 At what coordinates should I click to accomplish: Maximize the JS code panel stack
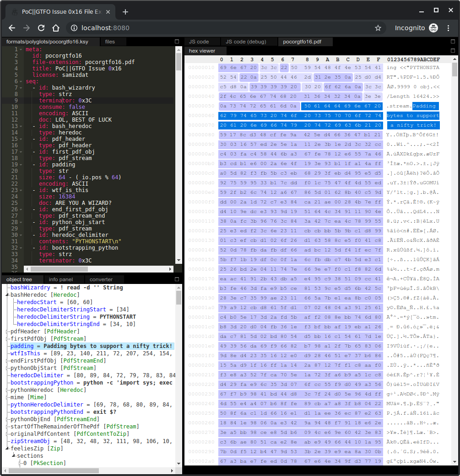tap(453, 41)
